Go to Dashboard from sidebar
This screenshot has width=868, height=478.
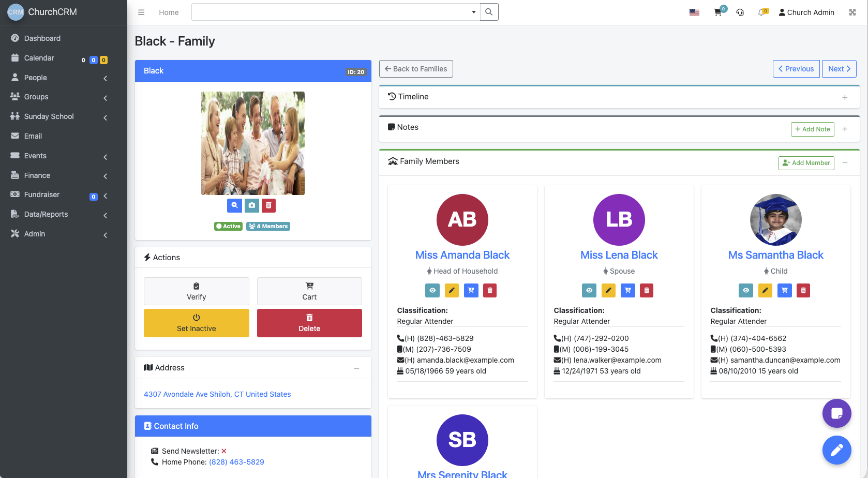tap(42, 38)
